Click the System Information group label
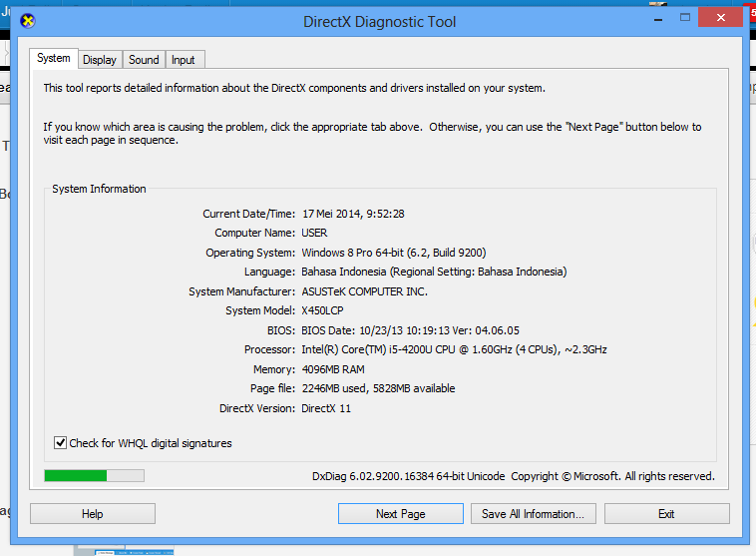 click(99, 189)
